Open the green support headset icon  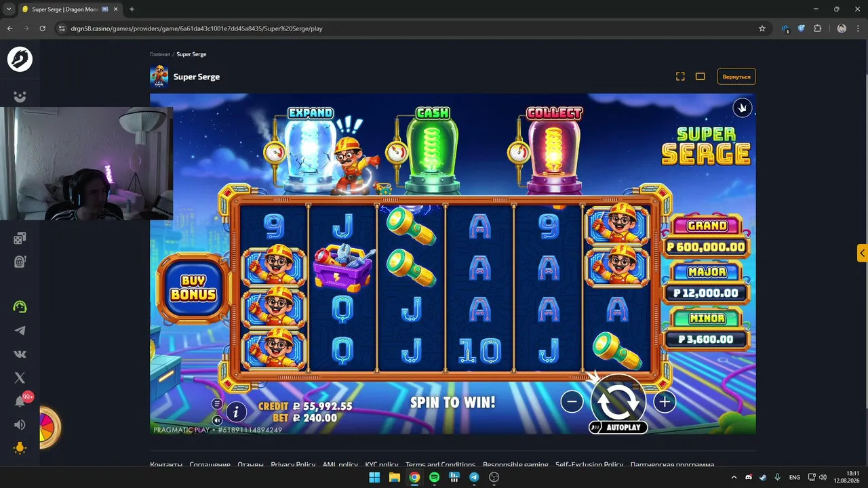[x=20, y=306]
